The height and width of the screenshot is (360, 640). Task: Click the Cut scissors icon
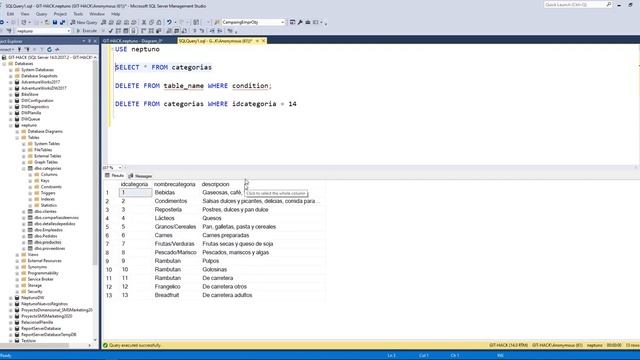(x=144, y=22)
